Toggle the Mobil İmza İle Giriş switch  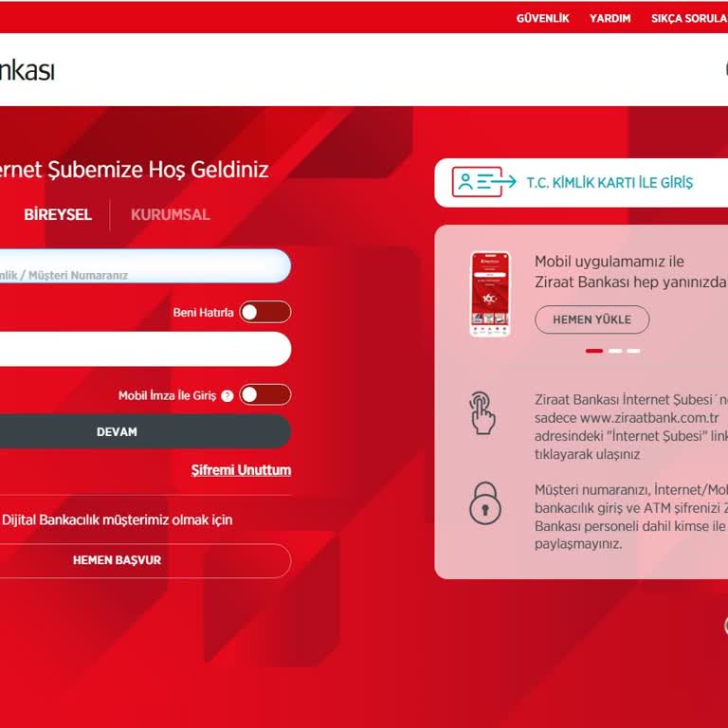click(x=265, y=394)
